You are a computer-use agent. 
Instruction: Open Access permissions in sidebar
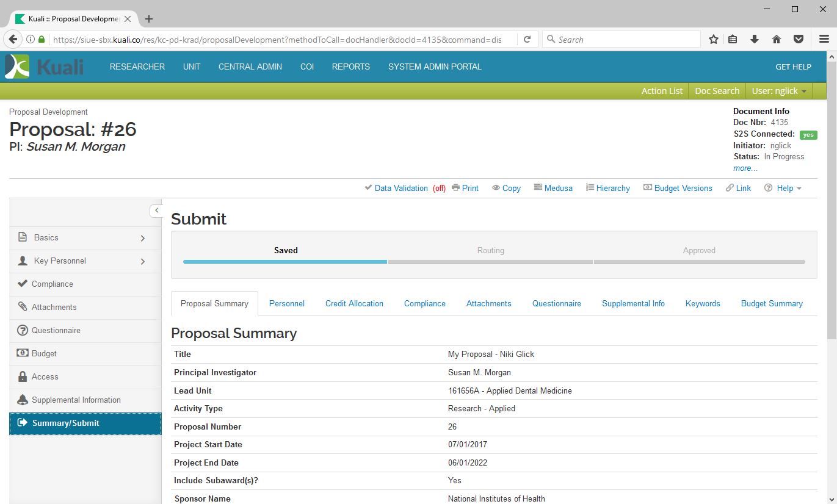45,376
